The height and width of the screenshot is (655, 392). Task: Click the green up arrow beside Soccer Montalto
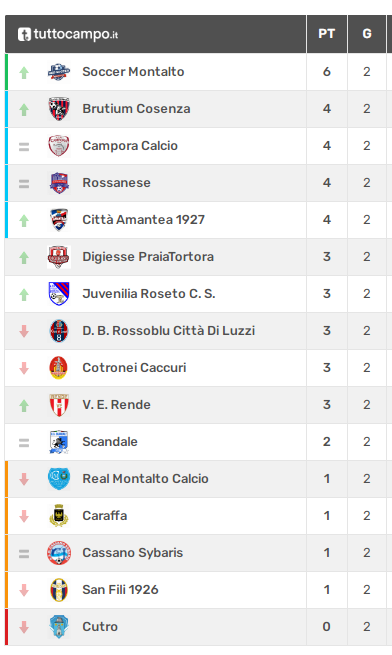(24, 73)
